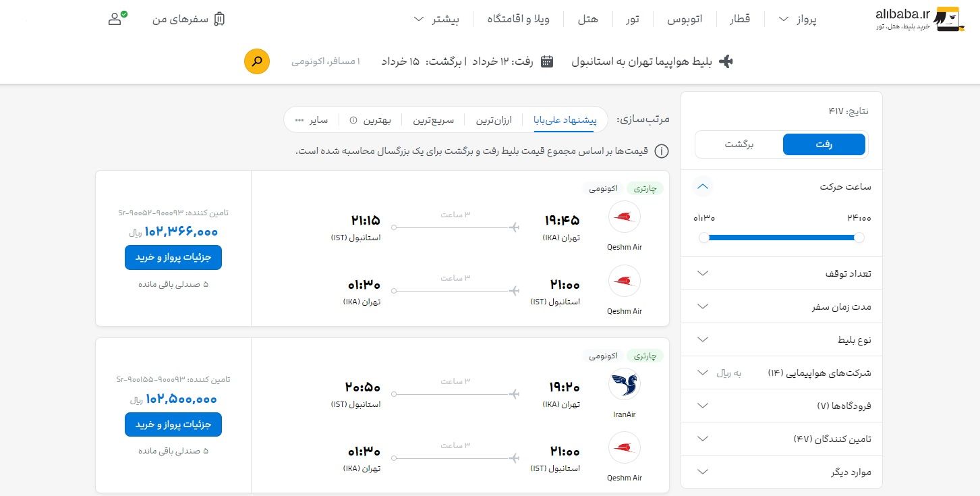980x496 pixels.
Task: Switch to the برگشت return toggle
Action: point(739,144)
